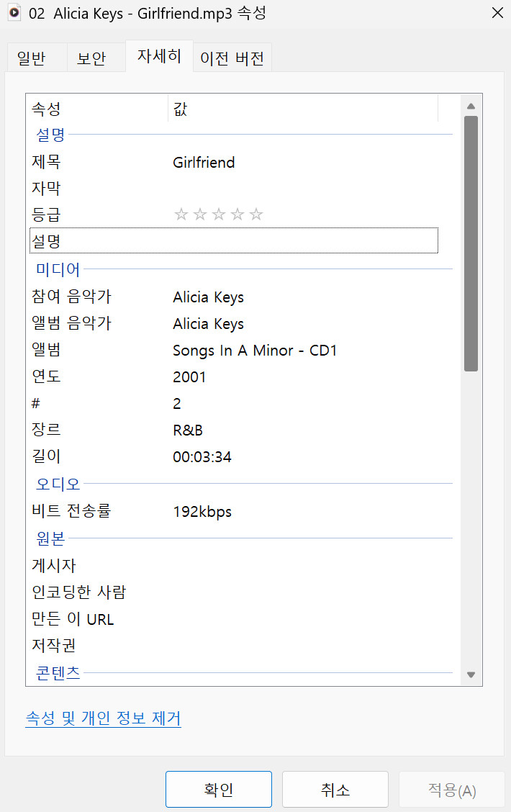The width and height of the screenshot is (511, 812).
Task: Set rating to three stars
Action: 219,215
